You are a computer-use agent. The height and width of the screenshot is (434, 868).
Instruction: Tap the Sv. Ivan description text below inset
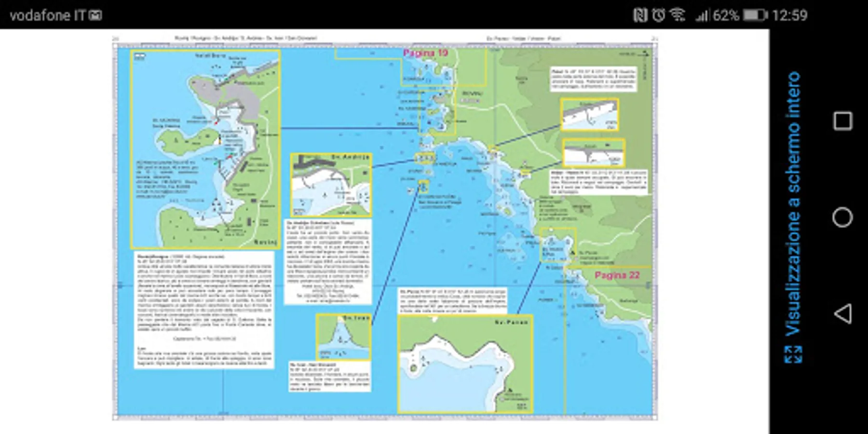[330, 376]
